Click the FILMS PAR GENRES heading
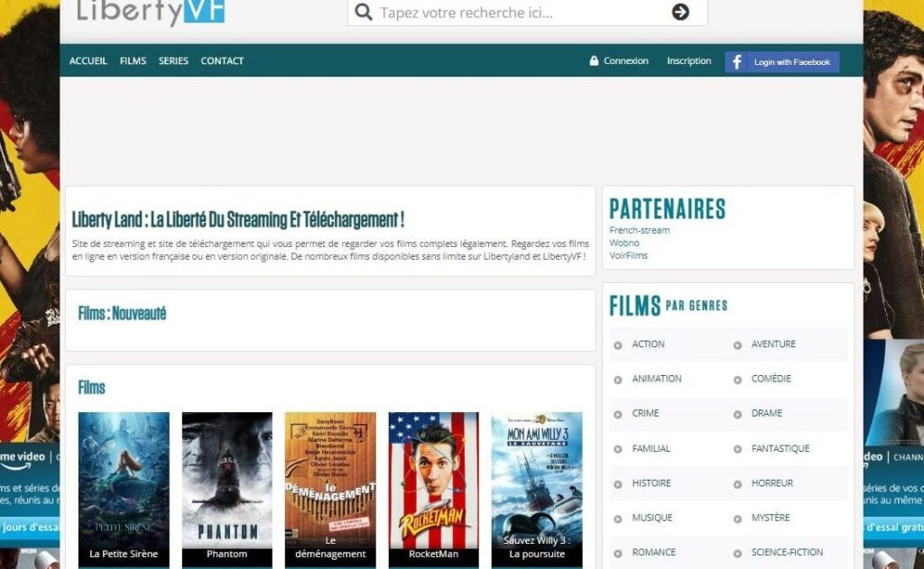The height and width of the screenshot is (569, 924). tap(669, 306)
